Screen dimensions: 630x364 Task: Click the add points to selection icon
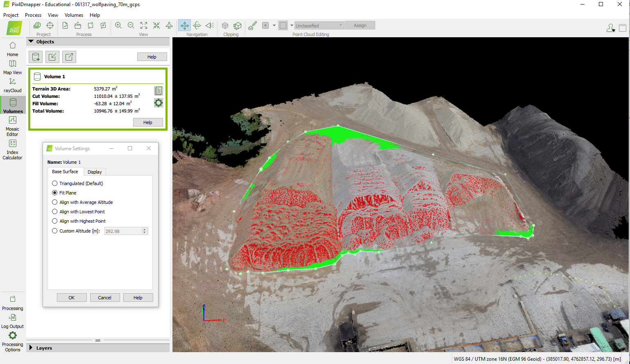[265, 25]
